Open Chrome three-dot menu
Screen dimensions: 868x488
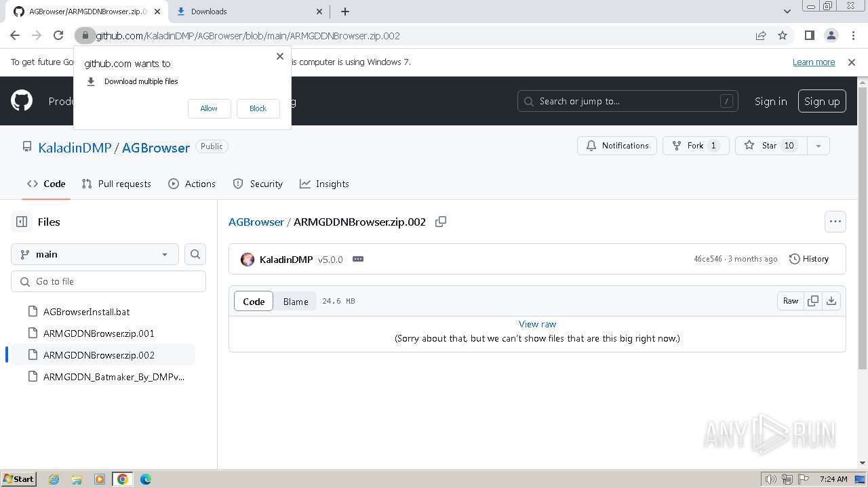[852, 35]
